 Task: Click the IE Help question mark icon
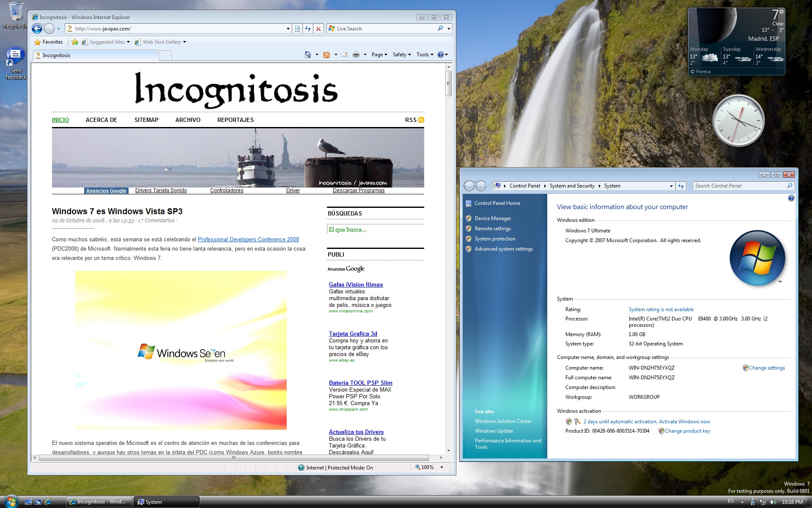(441, 55)
